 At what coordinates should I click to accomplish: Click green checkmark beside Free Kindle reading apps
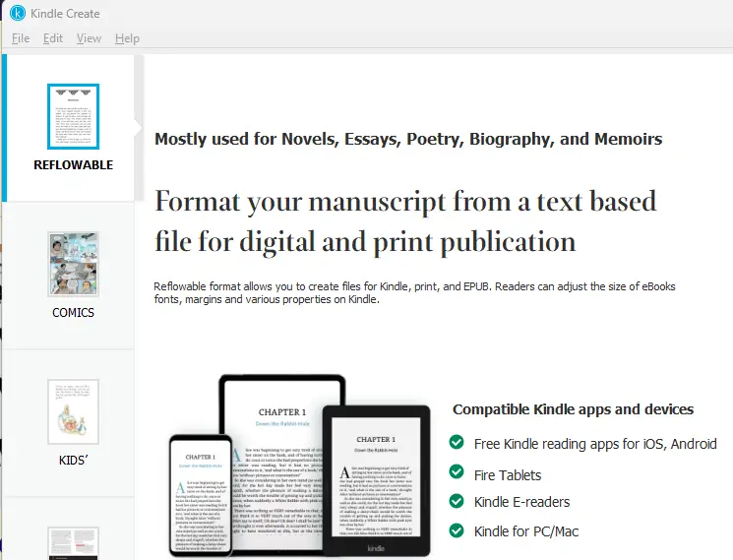pos(457,444)
